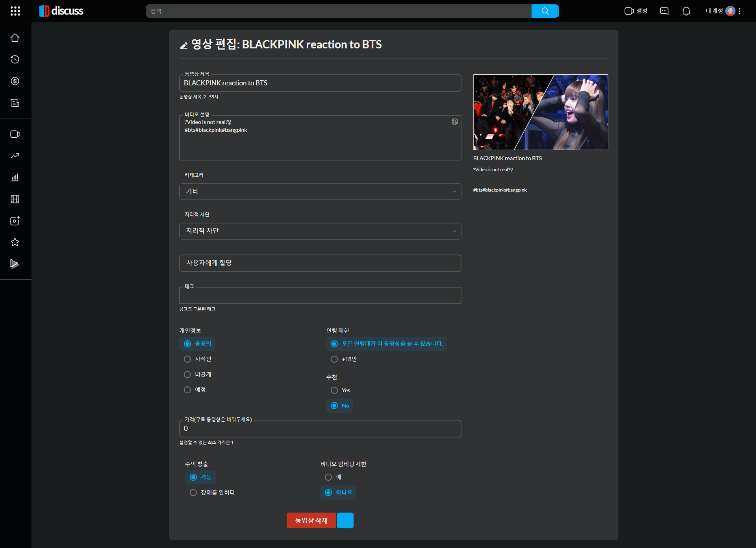Screen dimensions: 756x548
Task: Open the 생성 create video button
Action: (636, 11)
